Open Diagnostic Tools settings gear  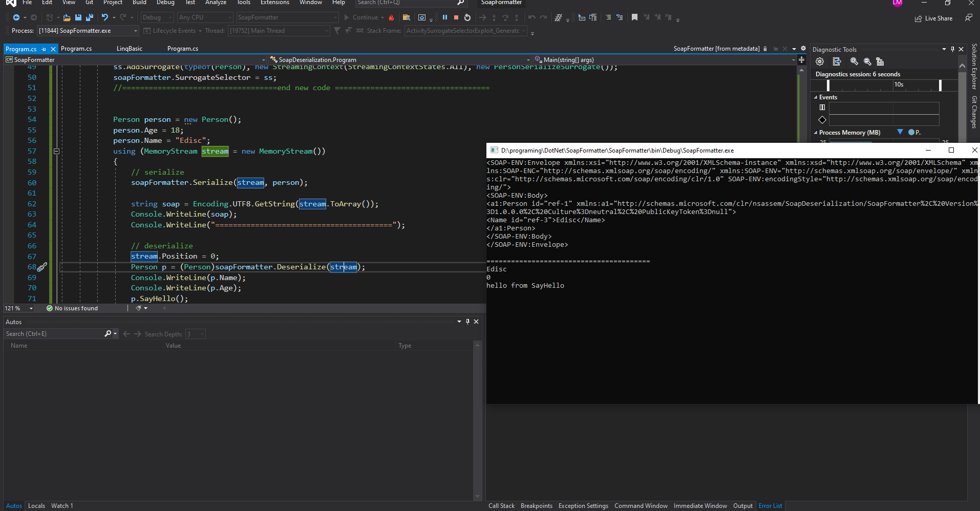[x=820, y=61]
